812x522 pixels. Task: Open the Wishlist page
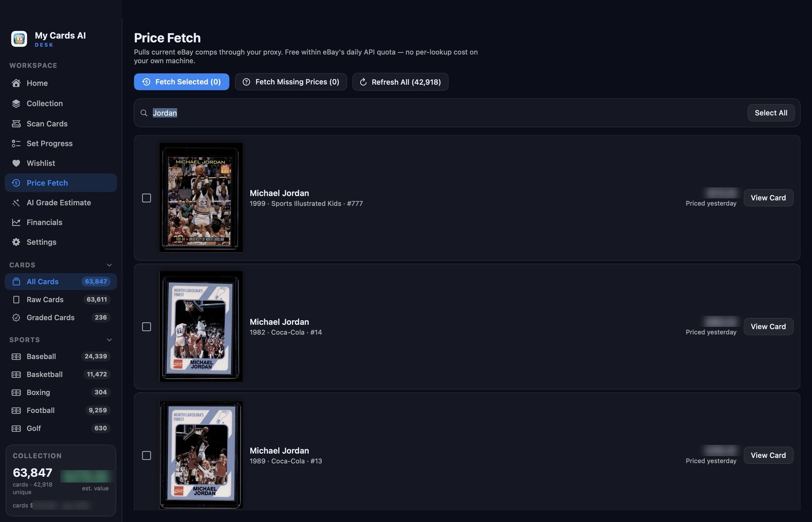pos(61,163)
